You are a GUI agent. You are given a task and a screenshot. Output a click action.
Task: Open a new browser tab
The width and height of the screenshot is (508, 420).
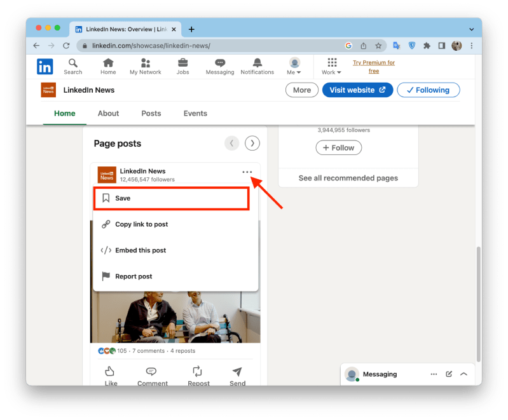click(191, 29)
